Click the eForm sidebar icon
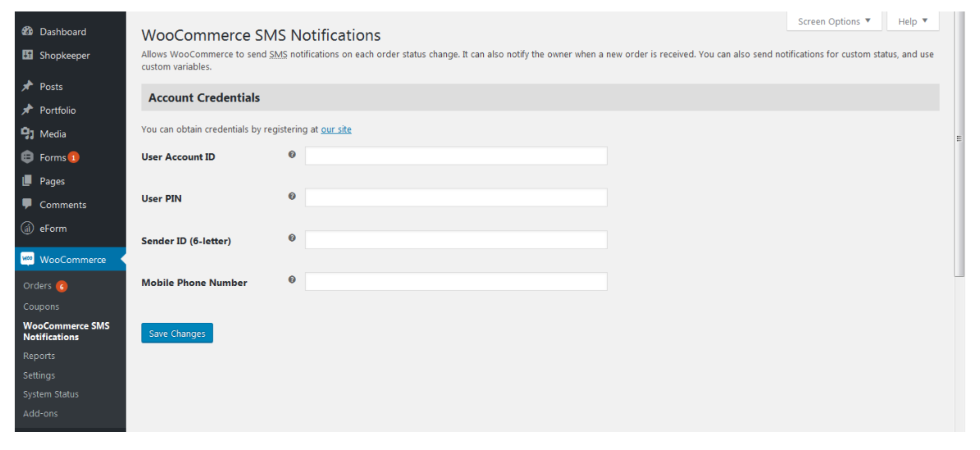Image resolution: width=980 pixels, height=450 pixels. (x=27, y=229)
